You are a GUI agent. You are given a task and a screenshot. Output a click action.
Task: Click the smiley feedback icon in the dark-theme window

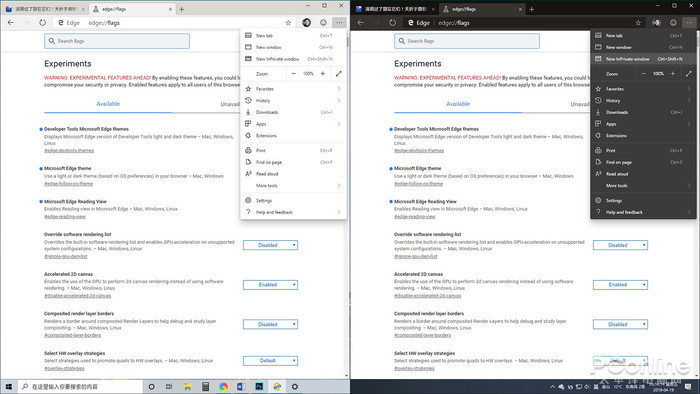[x=673, y=22]
